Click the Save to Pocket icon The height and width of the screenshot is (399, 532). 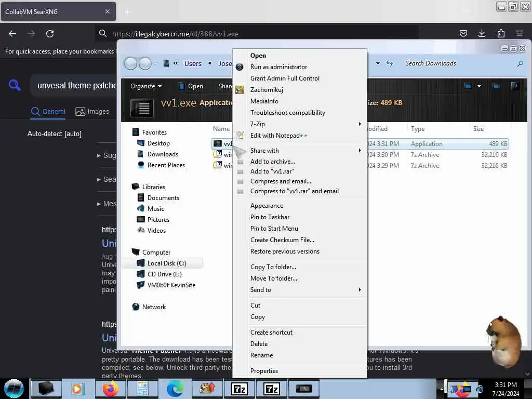point(463,33)
